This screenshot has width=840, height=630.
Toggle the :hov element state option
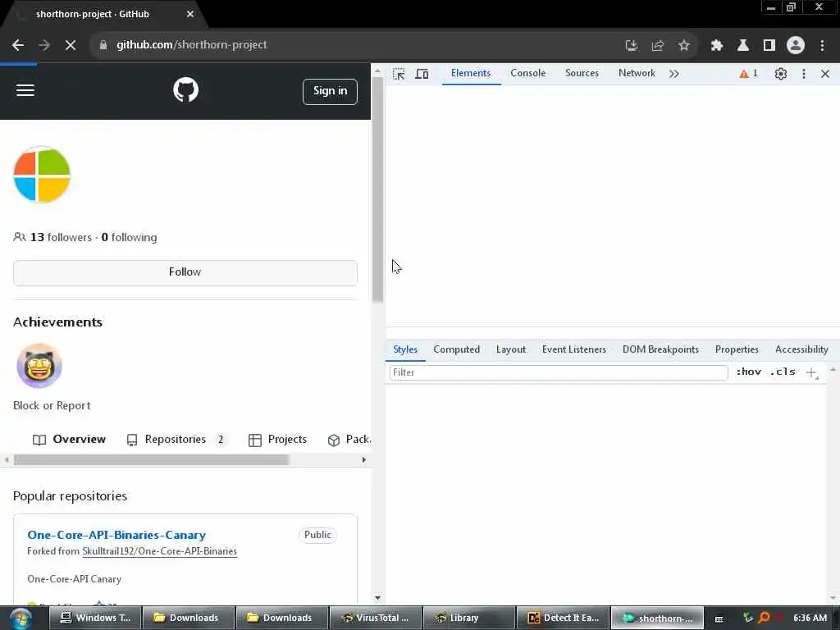pyautogui.click(x=748, y=372)
